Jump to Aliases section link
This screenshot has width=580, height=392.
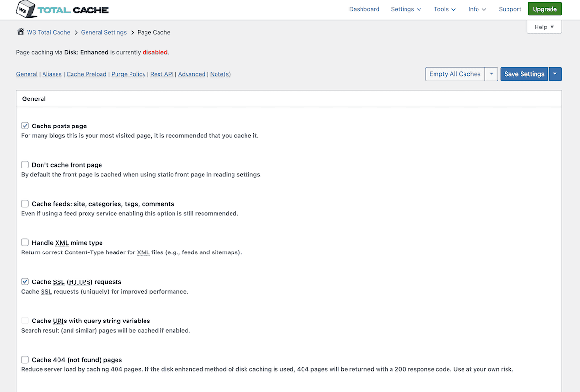[x=52, y=74]
